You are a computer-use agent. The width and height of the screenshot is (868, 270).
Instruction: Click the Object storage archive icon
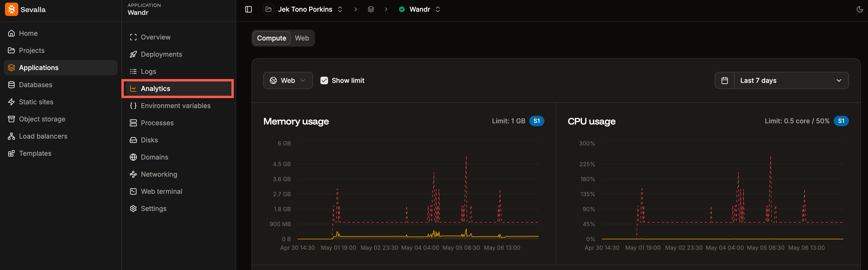pos(11,119)
